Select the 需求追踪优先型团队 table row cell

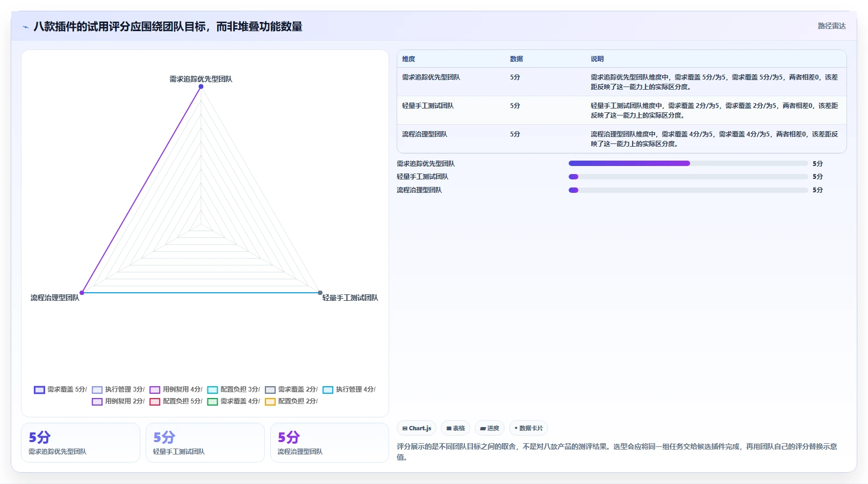tap(431, 77)
